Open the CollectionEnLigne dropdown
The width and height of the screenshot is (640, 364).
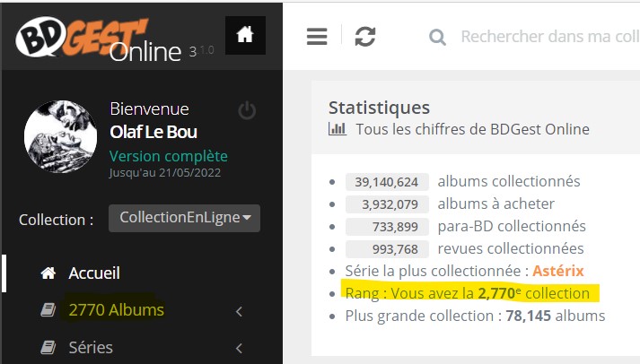tap(184, 218)
